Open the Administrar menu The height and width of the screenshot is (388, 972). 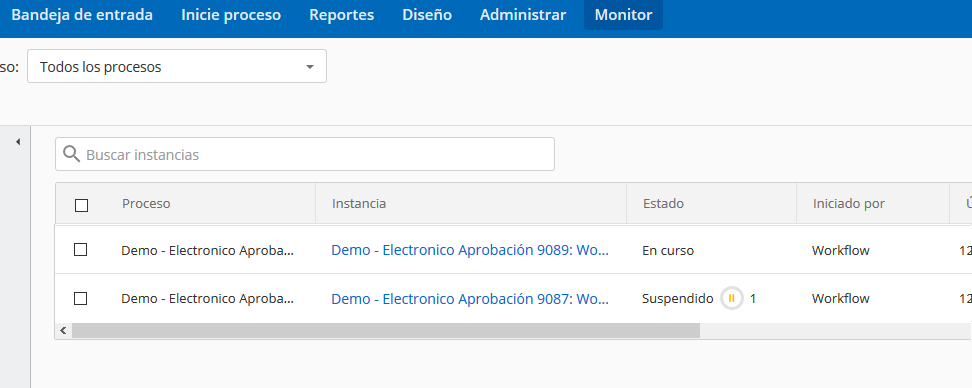[x=523, y=15]
